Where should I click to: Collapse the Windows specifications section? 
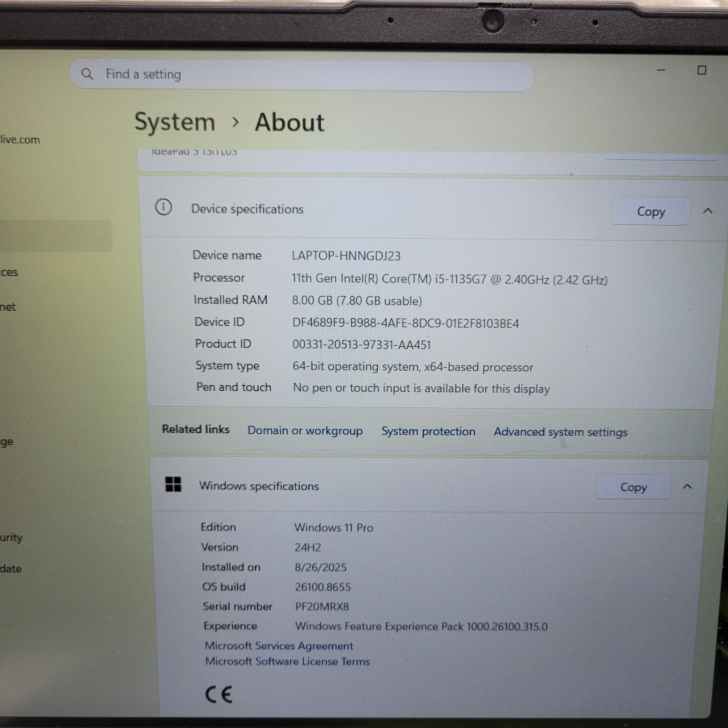point(687,487)
